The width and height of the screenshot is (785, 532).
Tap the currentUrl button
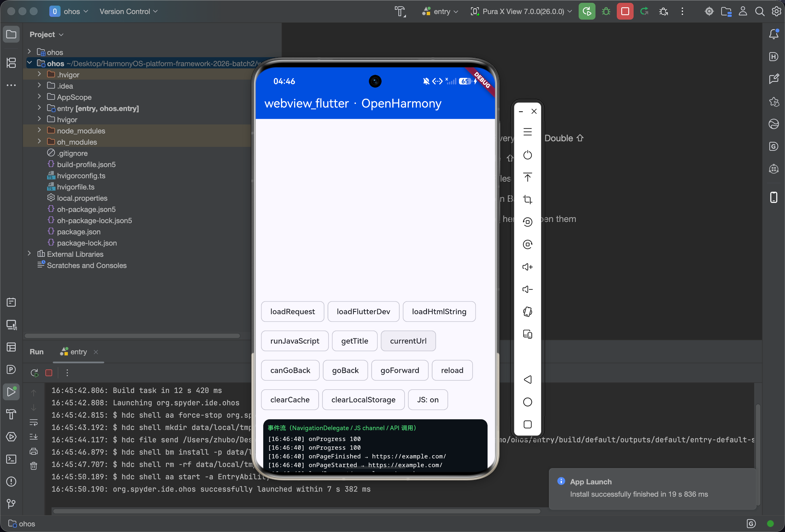408,341
